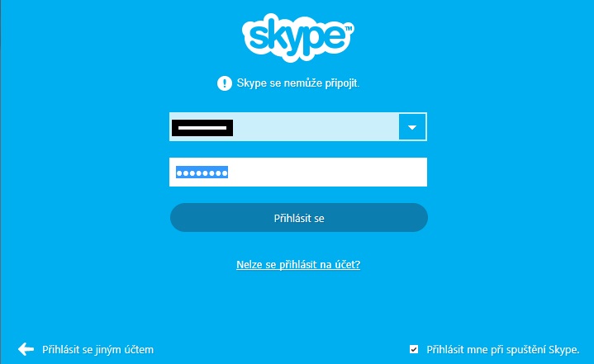
Task: Click 'Přihlásit se jiným účtem' text
Action: point(97,350)
